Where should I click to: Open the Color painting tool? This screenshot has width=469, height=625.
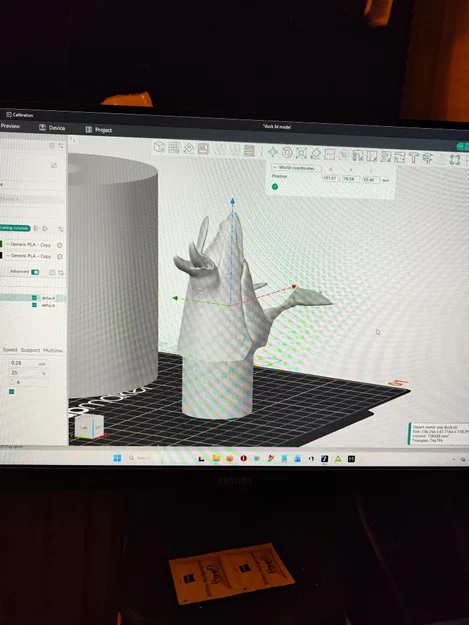385,157
